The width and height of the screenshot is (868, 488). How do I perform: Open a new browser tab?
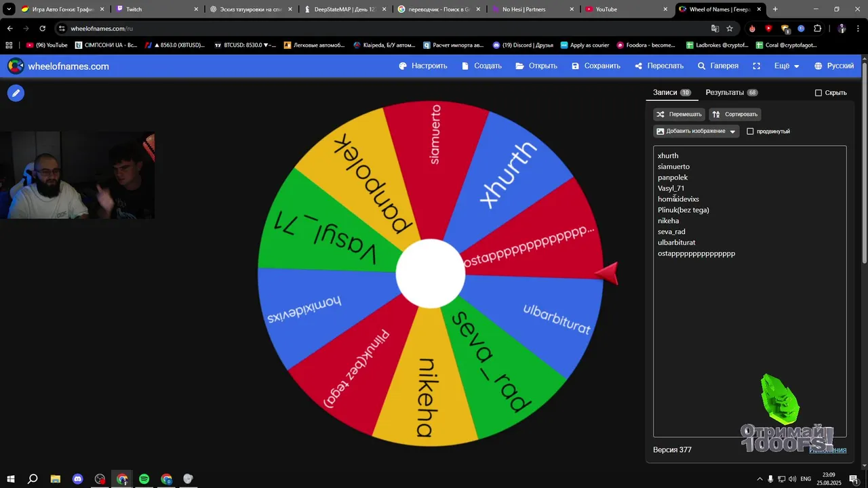tap(775, 9)
